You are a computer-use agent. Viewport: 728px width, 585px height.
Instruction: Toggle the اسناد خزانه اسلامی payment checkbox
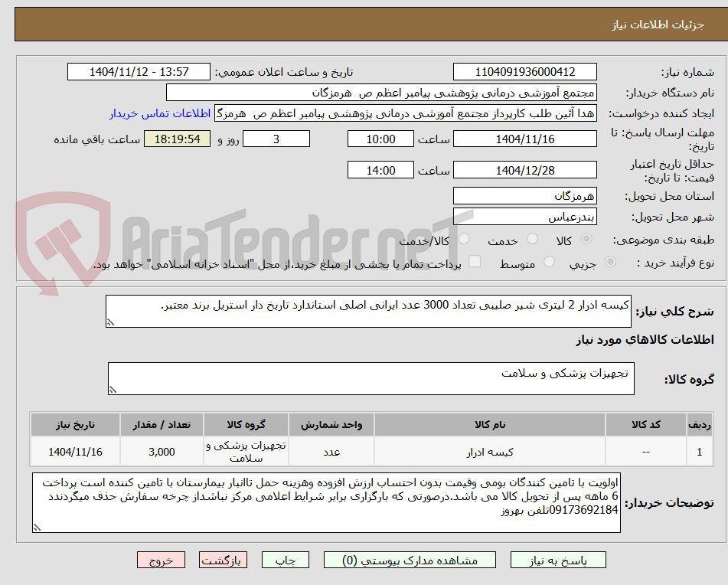[475, 261]
